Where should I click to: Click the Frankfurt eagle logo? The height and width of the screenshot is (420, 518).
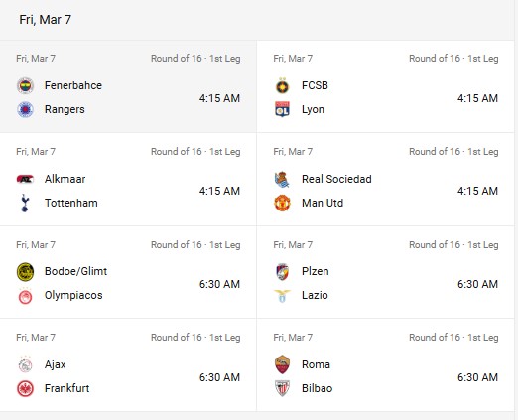click(x=25, y=388)
